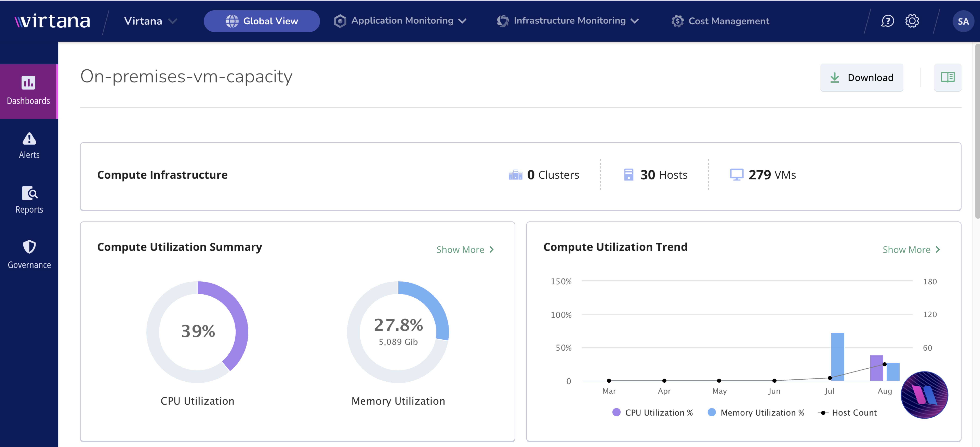The width and height of the screenshot is (980, 447).
Task: Open Dashboards in the sidebar
Action: pyautogui.click(x=29, y=91)
